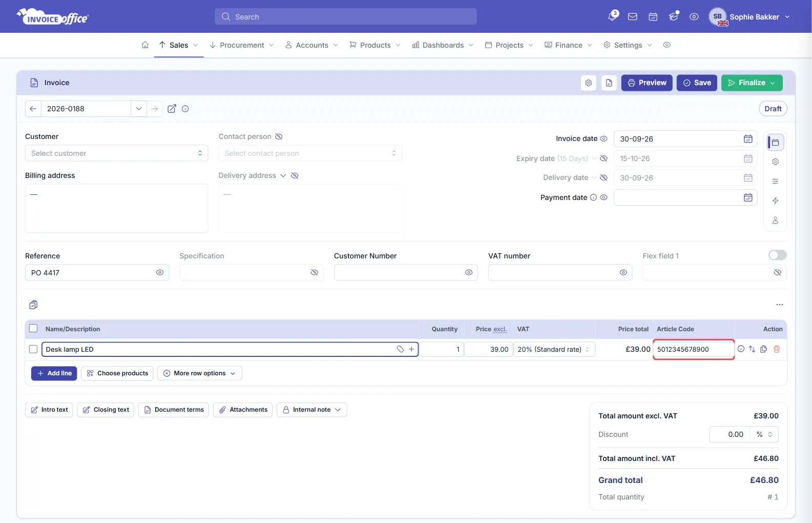Click the Choose products button
The image size is (812, 523).
click(117, 373)
